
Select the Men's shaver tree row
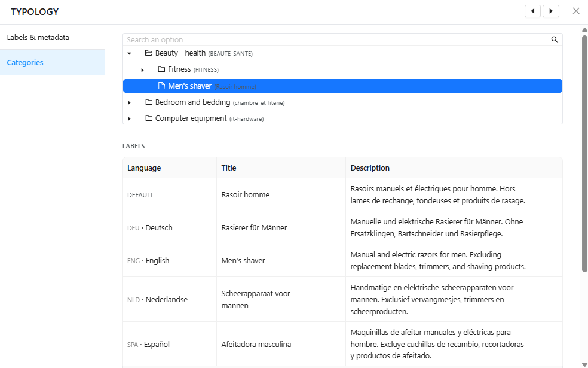coord(342,86)
